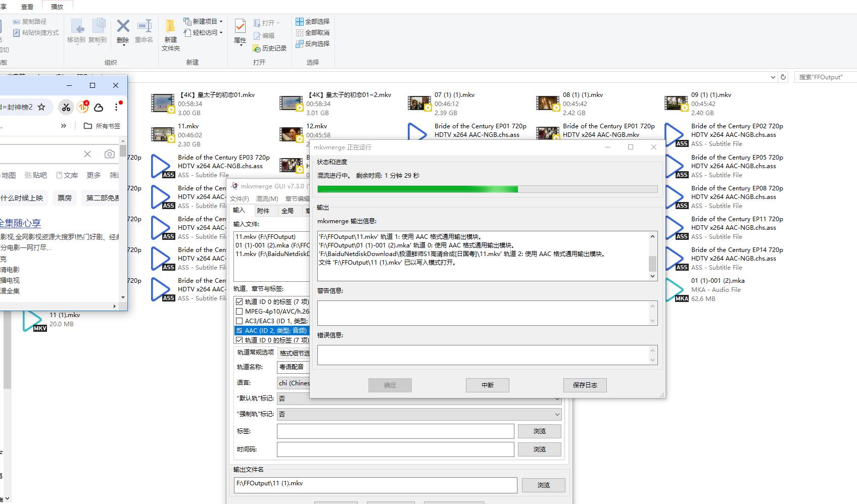Open the 混流(M) menu
The image size is (857, 504).
coord(267,199)
